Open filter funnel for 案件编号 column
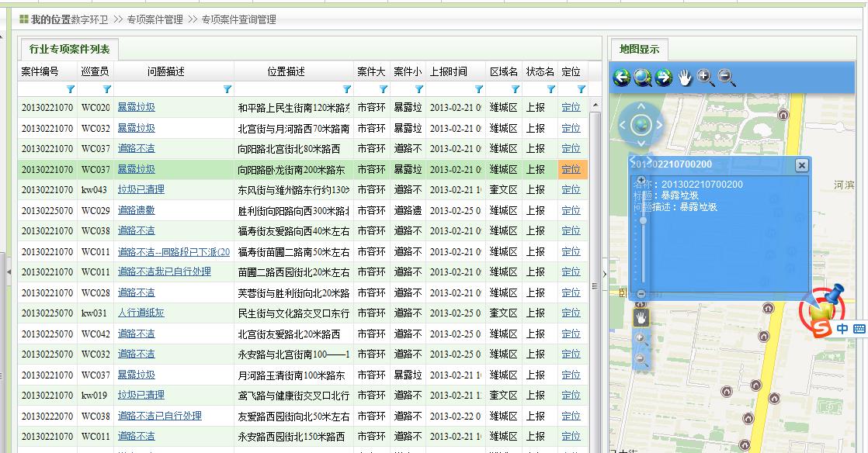Image resolution: width=868 pixels, height=453 pixels. pyautogui.click(x=71, y=89)
